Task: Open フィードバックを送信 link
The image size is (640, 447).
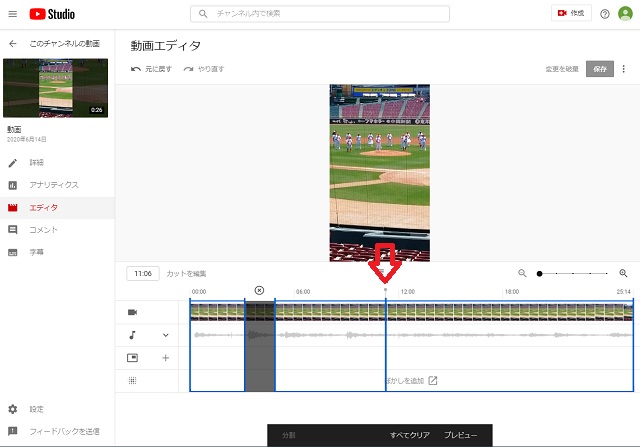Action: point(64,431)
